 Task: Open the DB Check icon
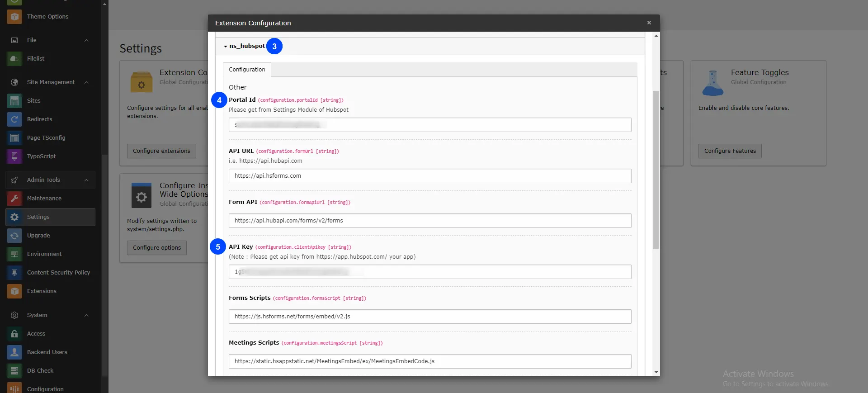(14, 371)
